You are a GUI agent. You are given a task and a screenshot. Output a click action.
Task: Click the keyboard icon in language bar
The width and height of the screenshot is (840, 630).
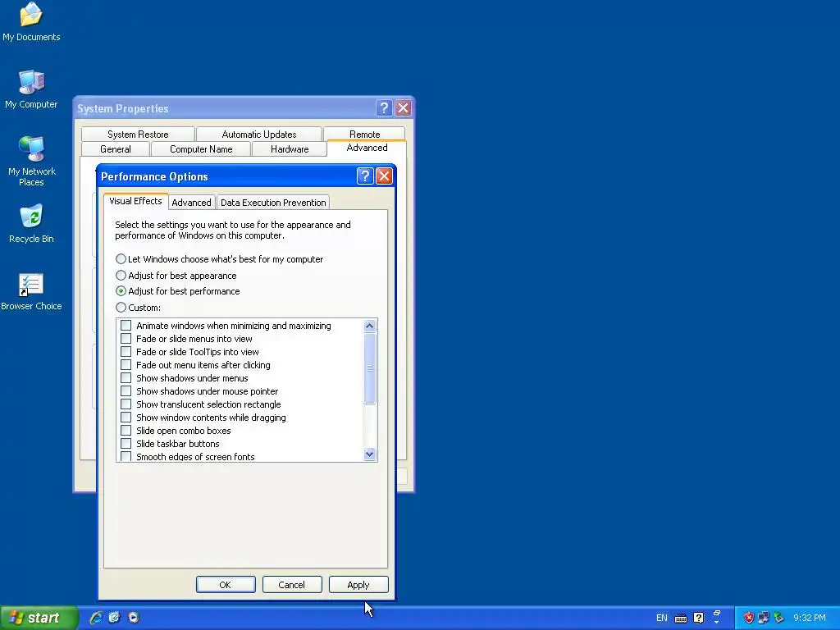(681, 619)
